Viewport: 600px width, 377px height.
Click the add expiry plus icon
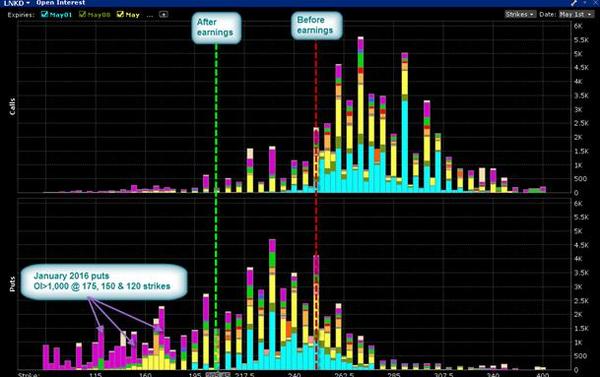[163, 15]
